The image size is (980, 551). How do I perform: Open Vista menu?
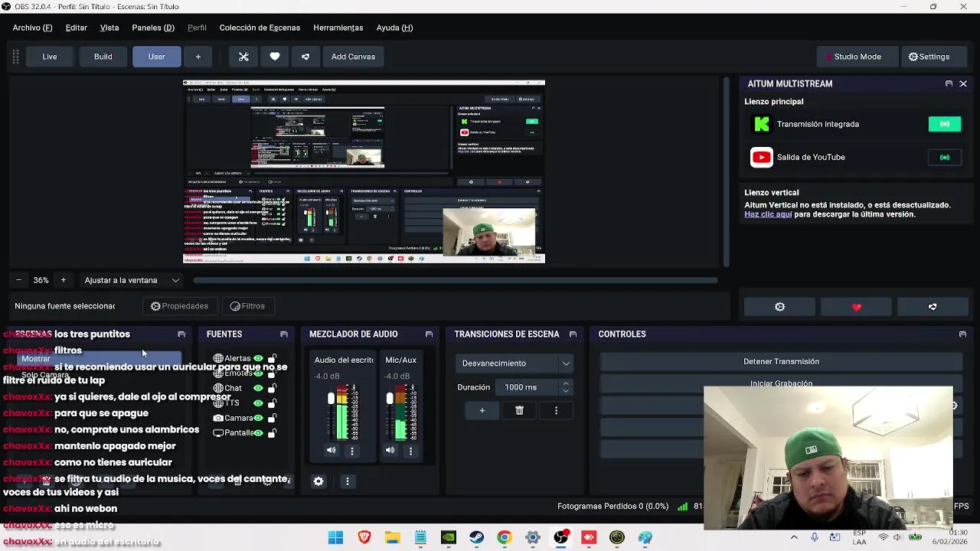click(109, 28)
